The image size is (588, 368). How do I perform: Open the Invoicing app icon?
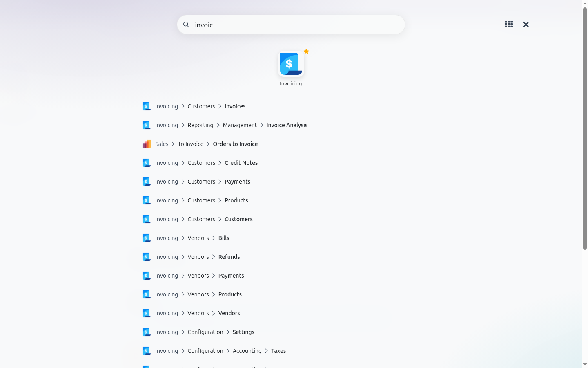tap(291, 64)
